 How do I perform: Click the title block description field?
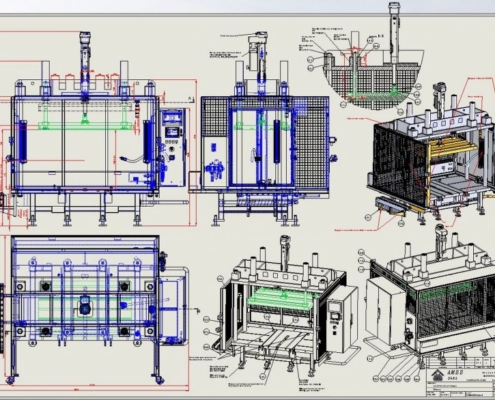click(x=460, y=385)
